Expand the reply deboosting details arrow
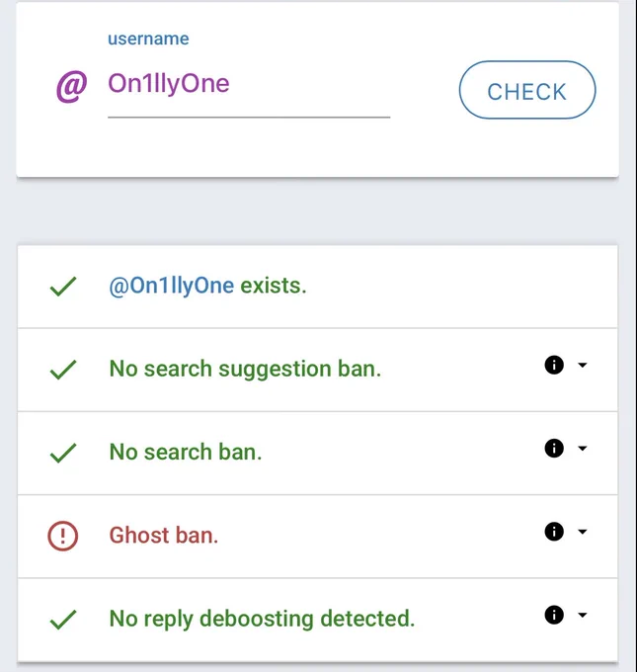The image size is (637, 672). pos(582,615)
